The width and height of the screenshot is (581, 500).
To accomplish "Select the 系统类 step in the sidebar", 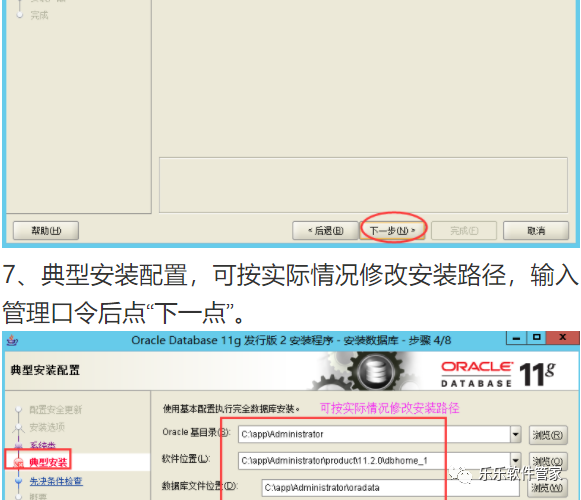I will (43, 445).
